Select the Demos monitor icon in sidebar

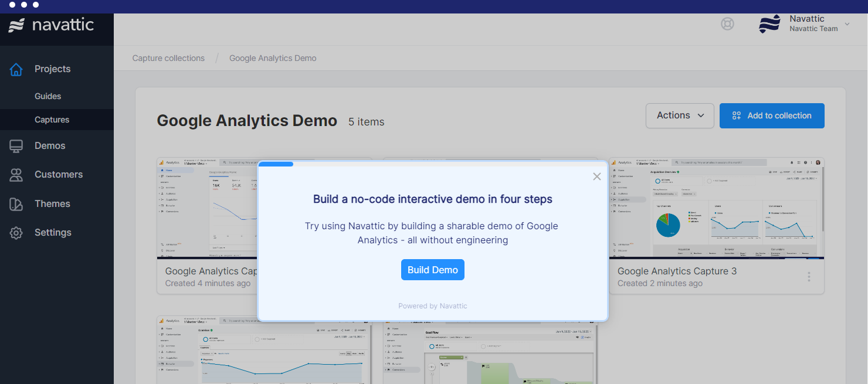coord(16,145)
